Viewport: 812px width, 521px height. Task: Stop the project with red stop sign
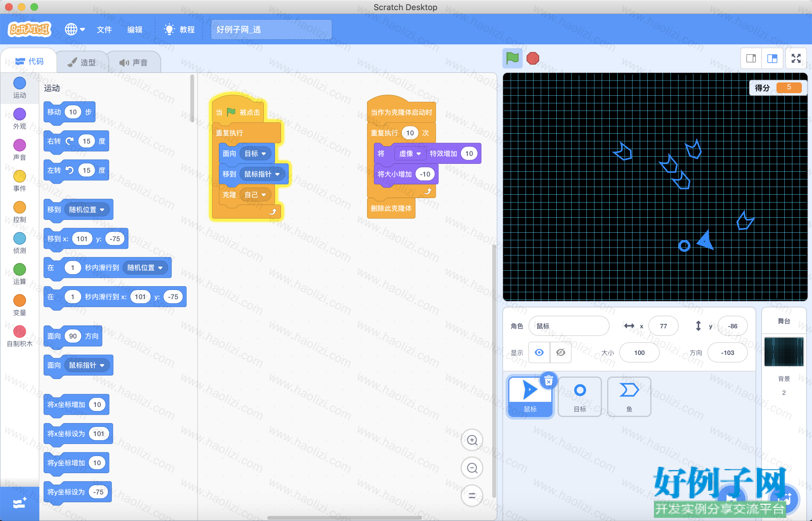533,58
